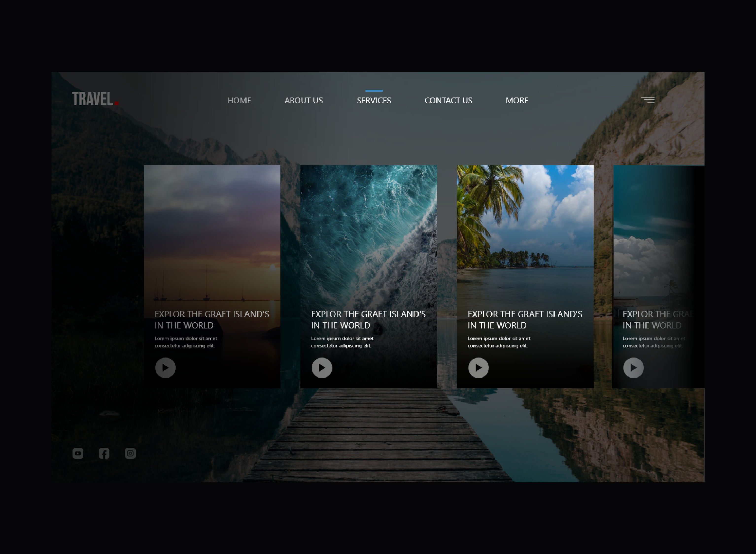Open the ABOUT US page

pos(303,101)
